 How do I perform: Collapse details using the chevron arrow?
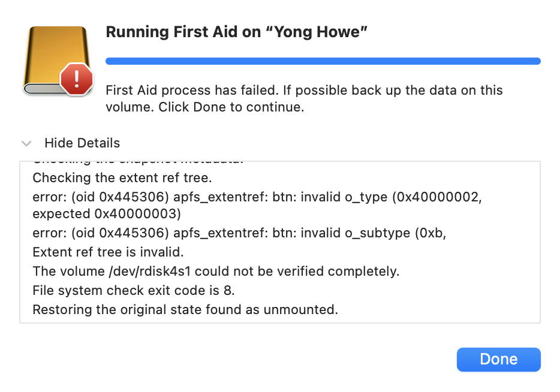click(26, 143)
